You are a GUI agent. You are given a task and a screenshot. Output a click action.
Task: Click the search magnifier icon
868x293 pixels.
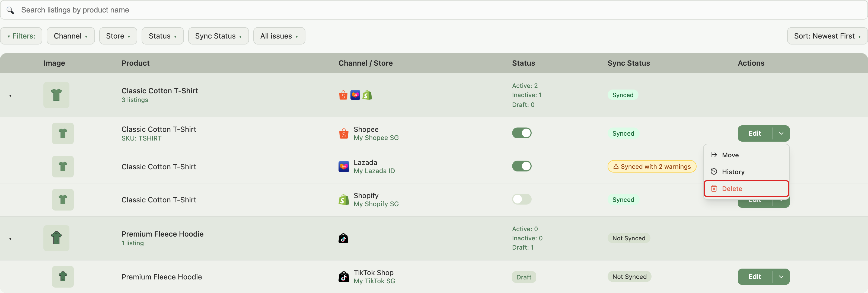[11, 10]
